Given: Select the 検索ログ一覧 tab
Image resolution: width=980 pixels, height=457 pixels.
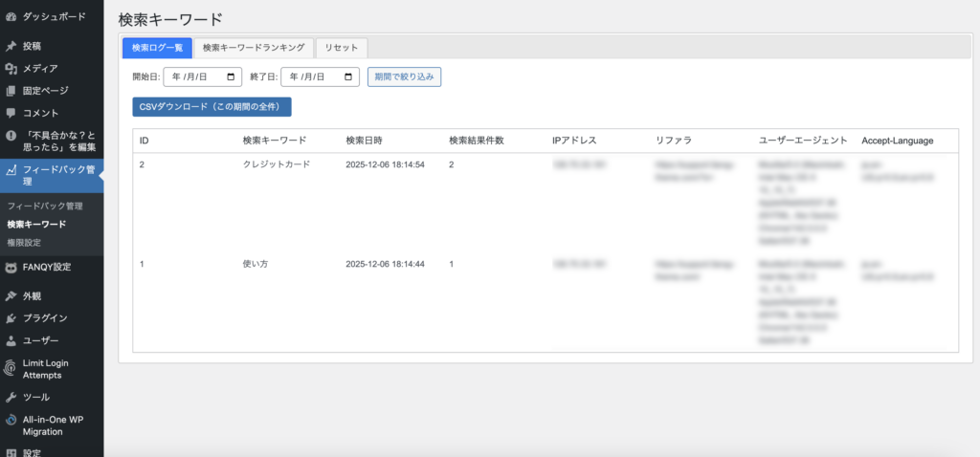Looking at the screenshot, I should click(157, 48).
